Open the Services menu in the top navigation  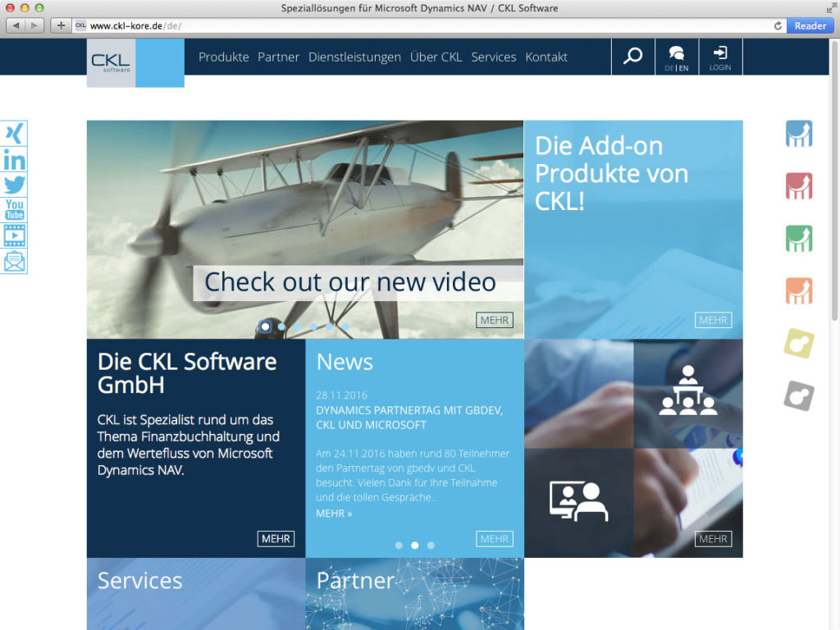(x=493, y=57)
